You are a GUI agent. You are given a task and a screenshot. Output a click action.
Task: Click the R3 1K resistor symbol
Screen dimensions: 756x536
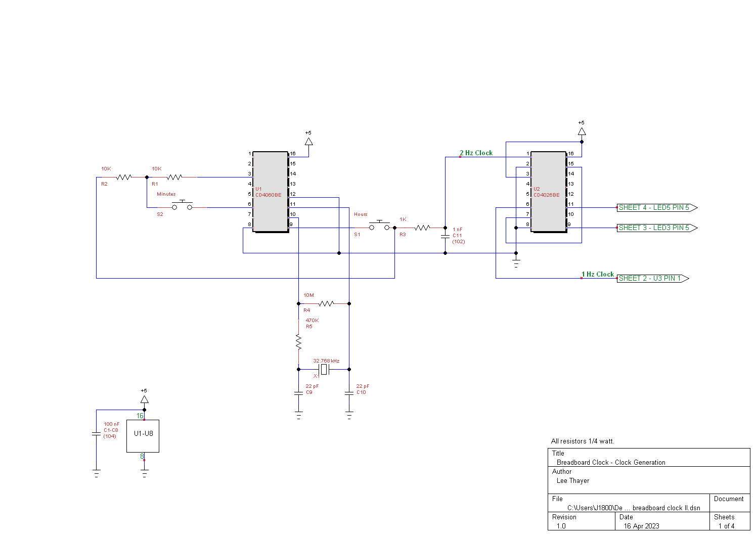[422, 228]
